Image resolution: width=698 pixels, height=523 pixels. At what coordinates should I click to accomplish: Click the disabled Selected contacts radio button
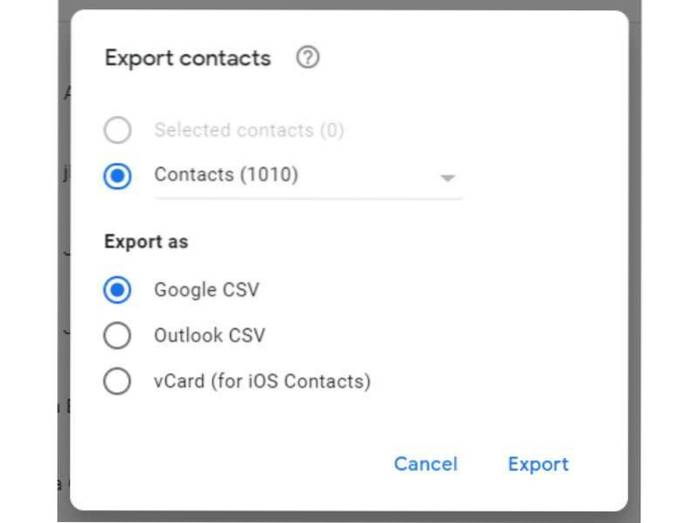117,130
